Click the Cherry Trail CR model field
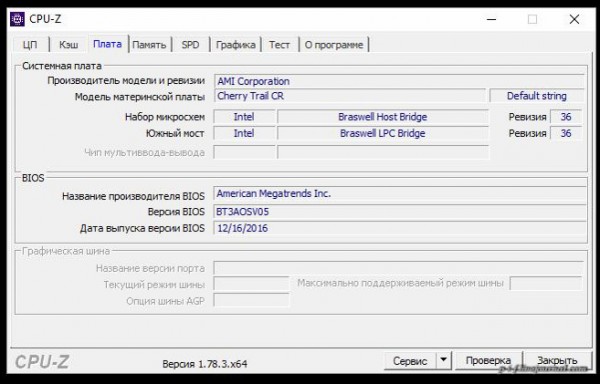 (x=350, y=96)
